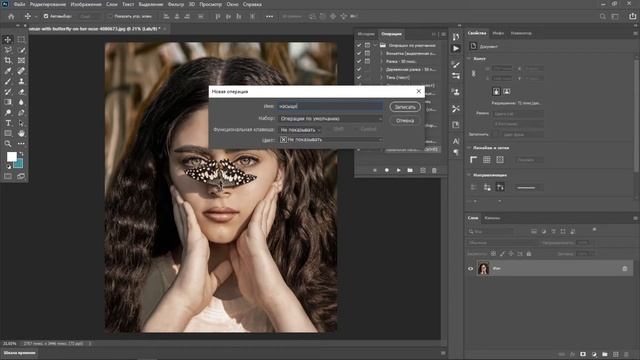Toggle the grid icon in Properties panel
The image size is (640, 360).
click(487, 160)
